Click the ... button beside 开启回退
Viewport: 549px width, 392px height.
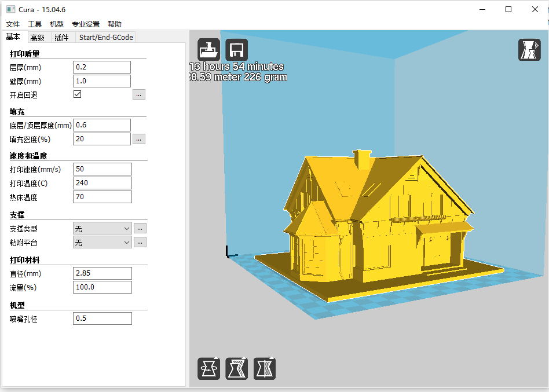(138, 94)
